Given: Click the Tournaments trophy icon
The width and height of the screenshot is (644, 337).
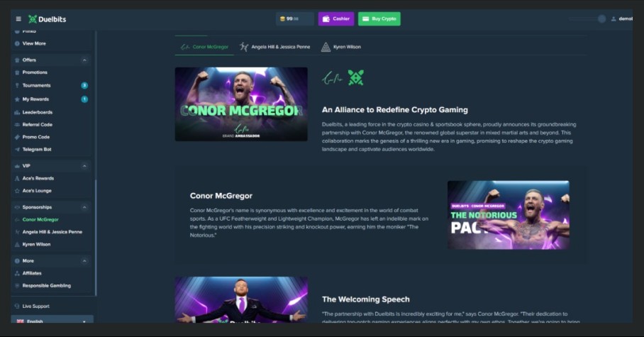Looking at the screenshot, I should pos(17,85).
